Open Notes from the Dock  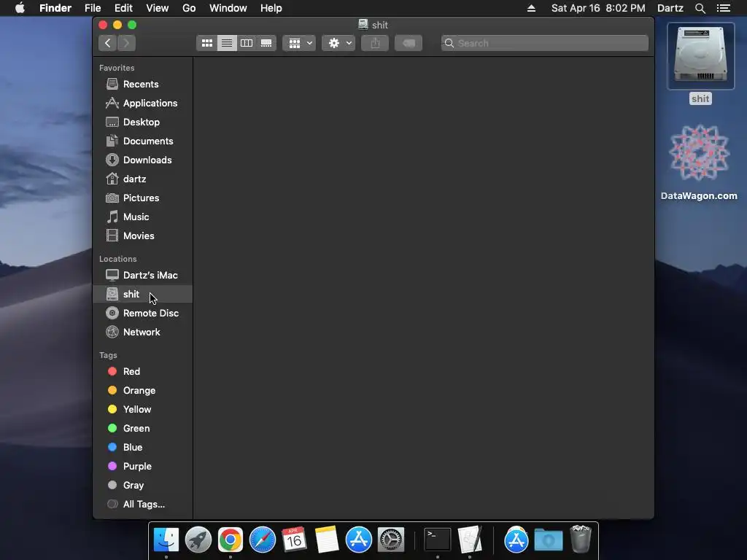pyautogui.click(x=326, y=540)
